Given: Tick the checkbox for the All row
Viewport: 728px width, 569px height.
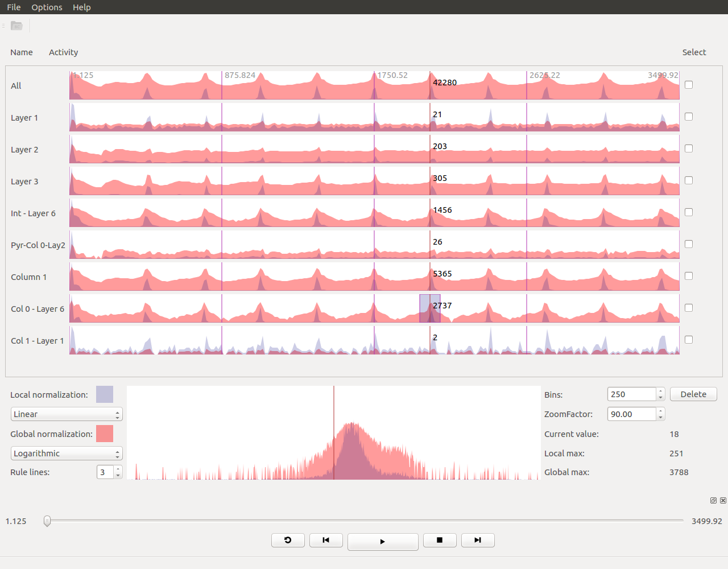Looking at the screenshot, I should [x=689, y=85].
